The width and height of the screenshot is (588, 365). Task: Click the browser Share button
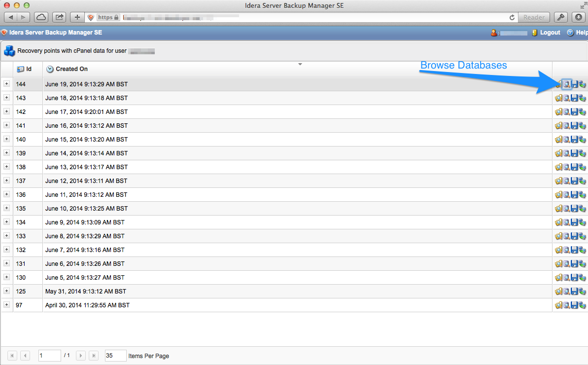pyautogui.click(x=59, y=17)
